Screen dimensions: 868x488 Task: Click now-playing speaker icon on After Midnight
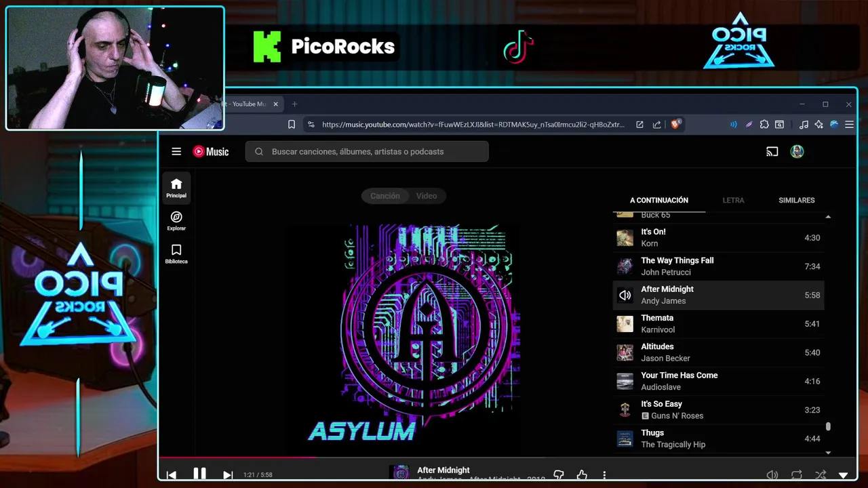point(625,296)
